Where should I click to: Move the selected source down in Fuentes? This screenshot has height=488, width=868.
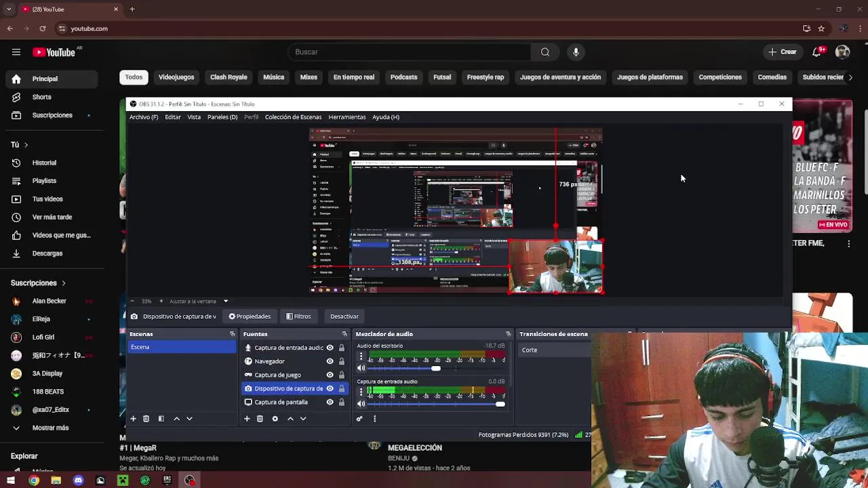(x=303, y=419)
